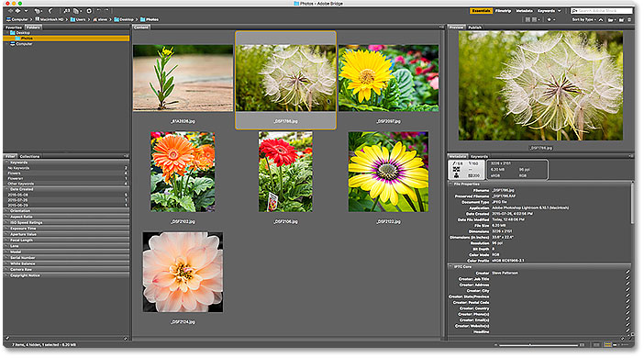Open recent file folder icon dropdown

(612, 20)
